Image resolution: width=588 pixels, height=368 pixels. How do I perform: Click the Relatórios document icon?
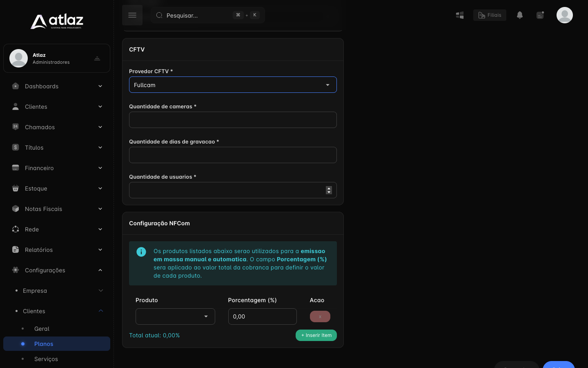tap(16, 249)
